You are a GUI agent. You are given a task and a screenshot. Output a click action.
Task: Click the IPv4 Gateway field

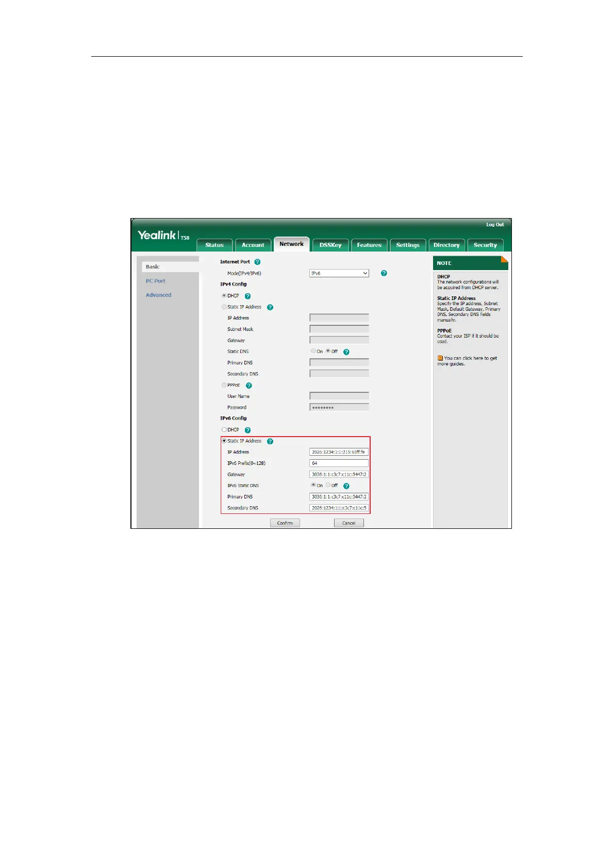[339, 340]
